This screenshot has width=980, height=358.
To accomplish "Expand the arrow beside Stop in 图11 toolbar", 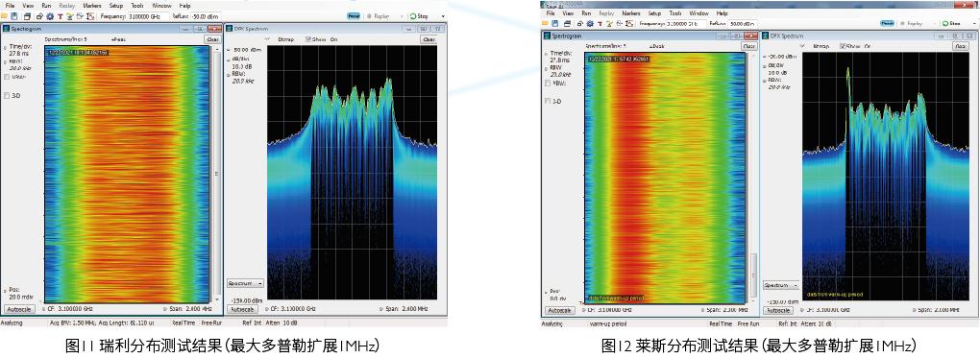I will (443, 16).
